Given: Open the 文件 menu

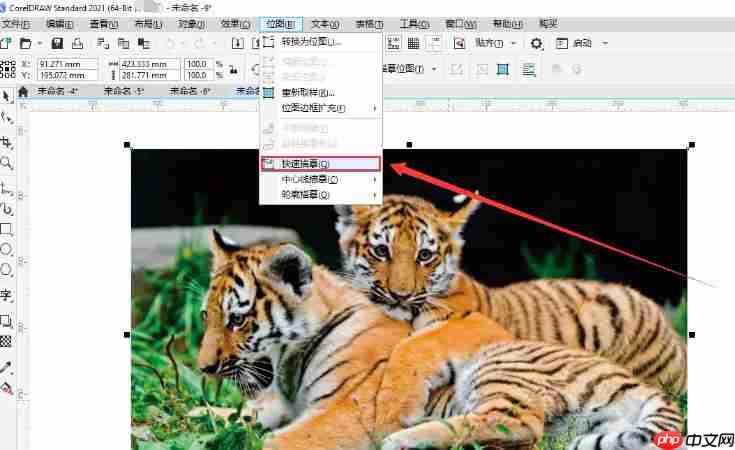Looking at the screenshot, I should click(x=16, y=24).
